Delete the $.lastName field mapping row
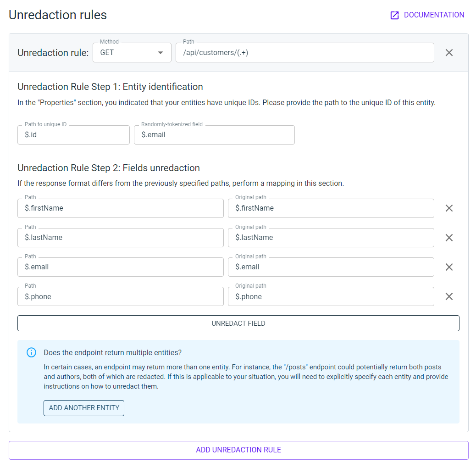Image resolution: width=476 pixels, height=468 pixels. coord(449,238)
